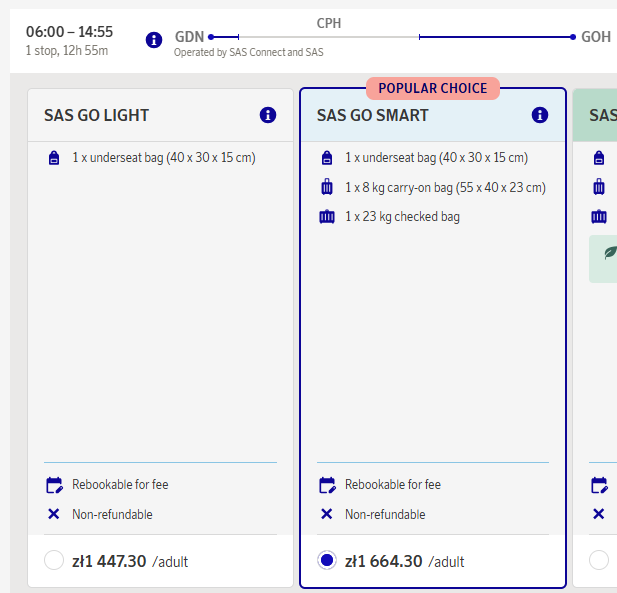Click GOH destination airport code
This screenshot has height=593, width=617.
point(596,37)
